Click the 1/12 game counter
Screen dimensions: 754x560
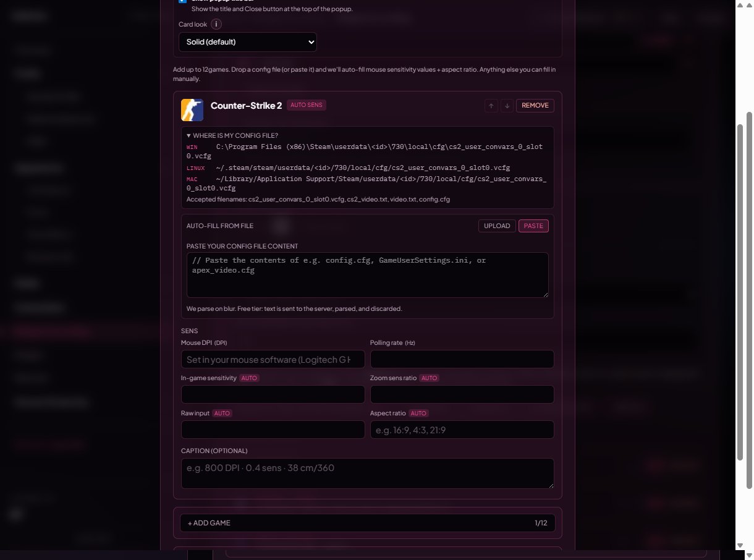[541, 523]
